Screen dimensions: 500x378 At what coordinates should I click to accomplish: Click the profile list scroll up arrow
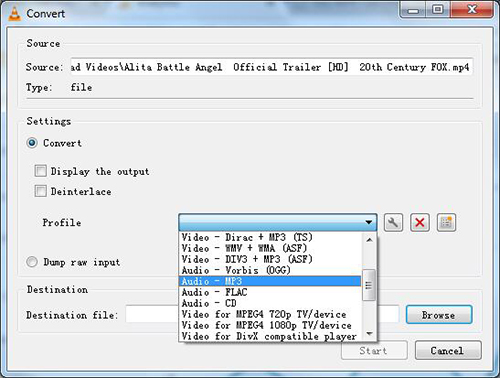(369, 240)
